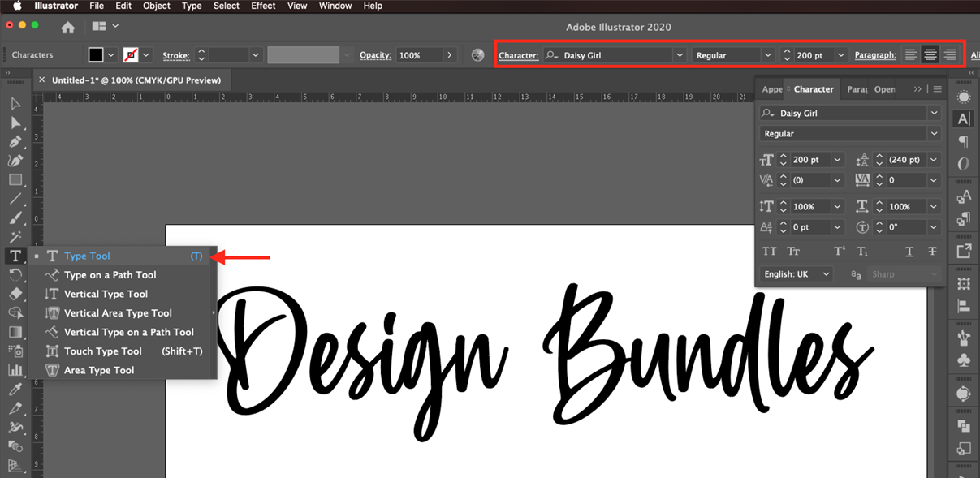Toggle Strikethrough in the Character panel
Image resolution: width=980 pixels, height=478 pixels.
pyautogui.click(x=932, y=252)
